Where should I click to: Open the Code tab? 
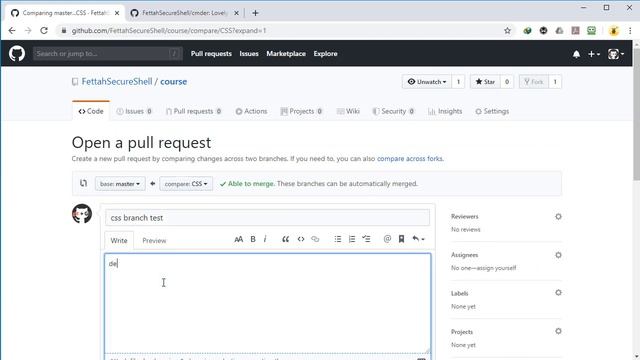click(x=91, y=111)
